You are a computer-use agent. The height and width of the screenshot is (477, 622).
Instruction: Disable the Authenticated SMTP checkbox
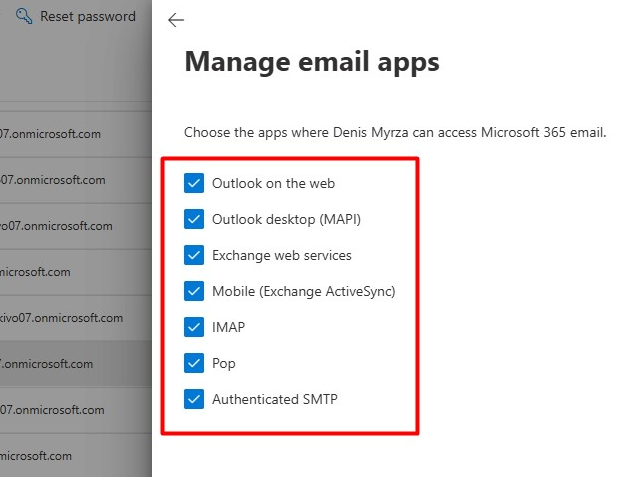tap(194, 399)
